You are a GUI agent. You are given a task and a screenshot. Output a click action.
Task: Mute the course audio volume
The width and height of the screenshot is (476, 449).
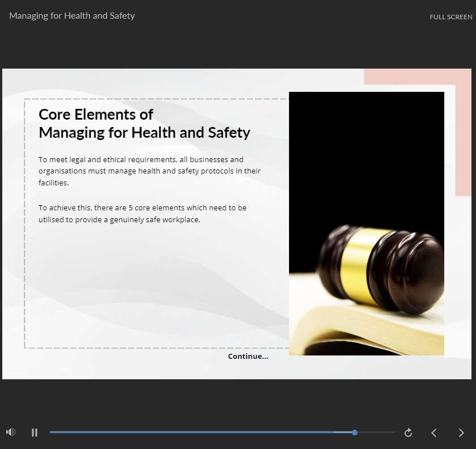tap(11, 433)
